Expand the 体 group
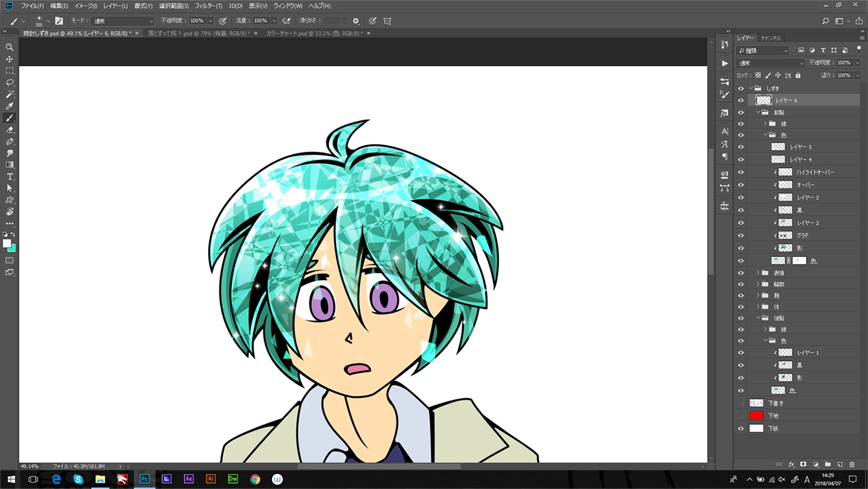 tap(758, 307)
